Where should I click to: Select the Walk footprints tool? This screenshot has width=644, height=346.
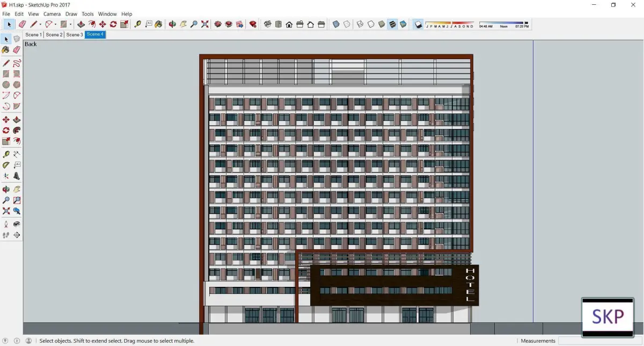[6, 235]
